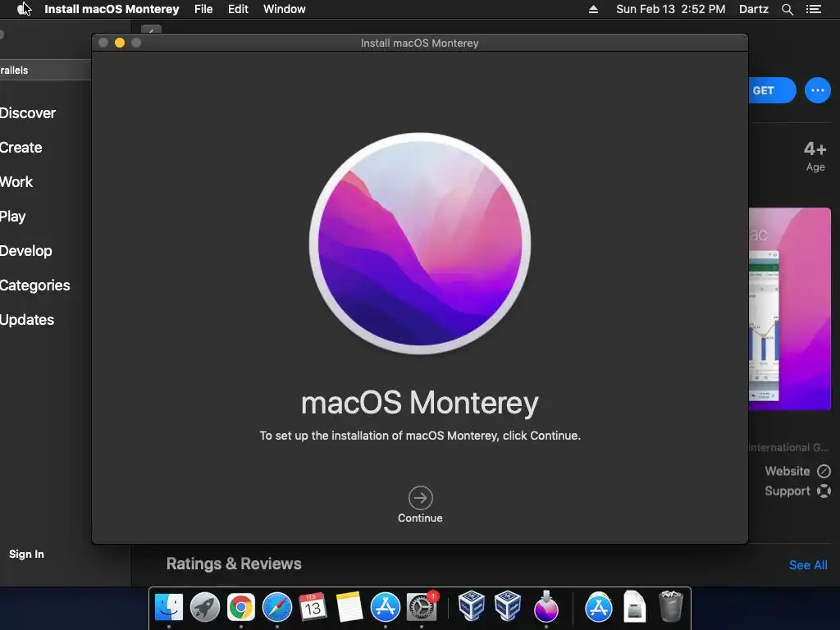Click See All for Ratings & Reviews
Viewport: 840px width, 630px height.
(808, 564)
